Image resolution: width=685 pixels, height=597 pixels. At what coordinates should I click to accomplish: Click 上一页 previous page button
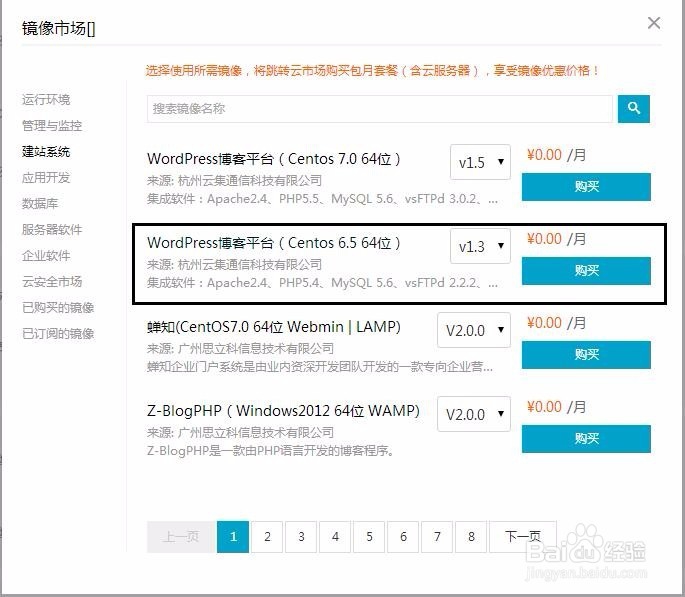(x=180, y=537)
